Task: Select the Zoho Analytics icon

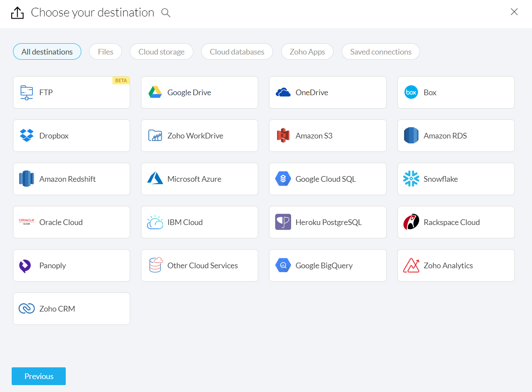Action: tap(411, 266)
